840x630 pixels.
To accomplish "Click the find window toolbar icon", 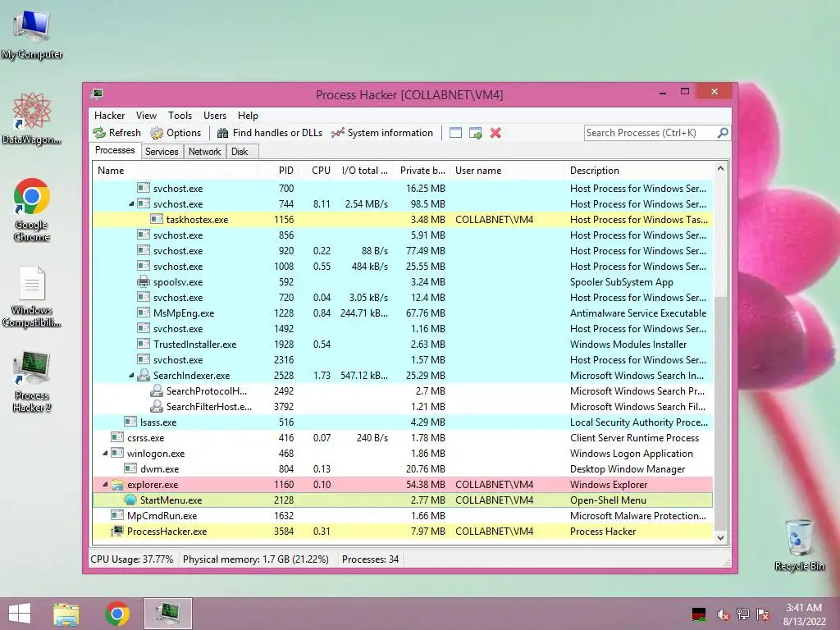I will coord(455,133).
